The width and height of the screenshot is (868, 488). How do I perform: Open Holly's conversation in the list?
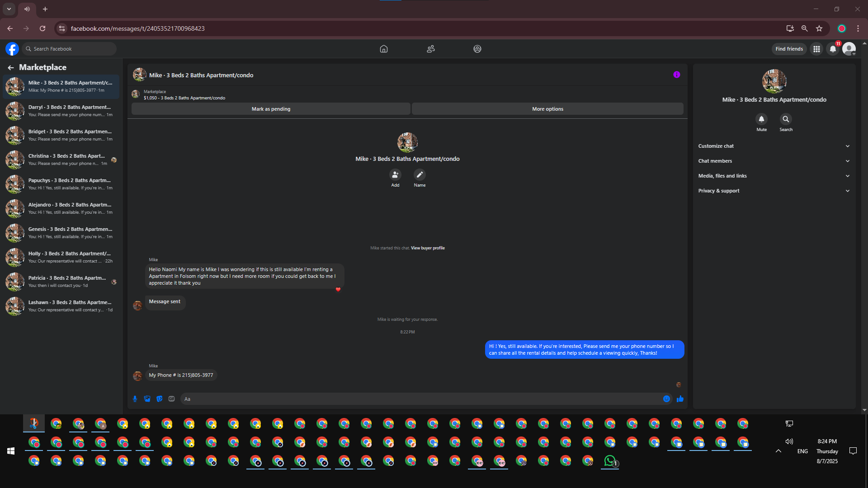point(61,257)
